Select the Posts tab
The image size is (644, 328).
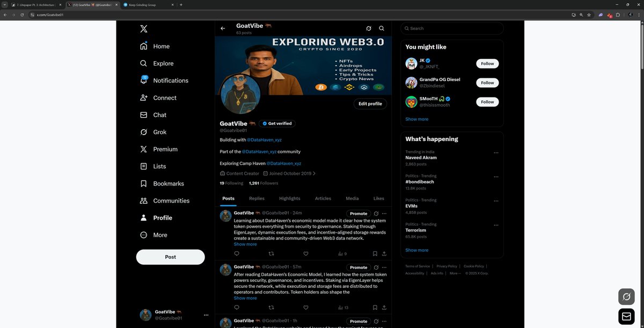228,198
